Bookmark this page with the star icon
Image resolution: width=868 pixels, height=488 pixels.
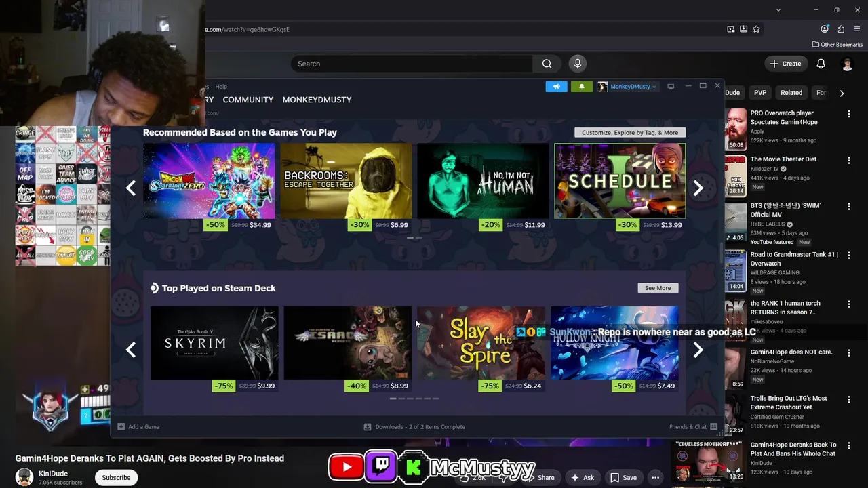[x=756, y=29]
